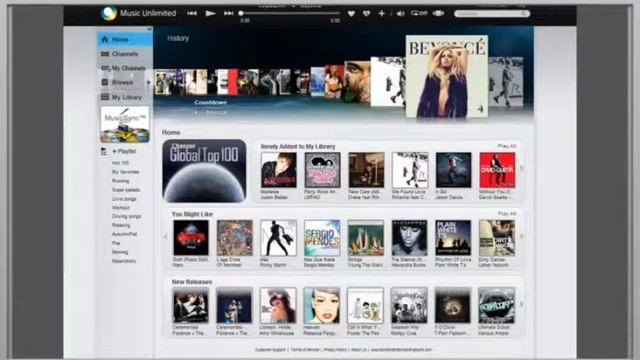Click the Browse icon in sidebar

coord(105,82)
